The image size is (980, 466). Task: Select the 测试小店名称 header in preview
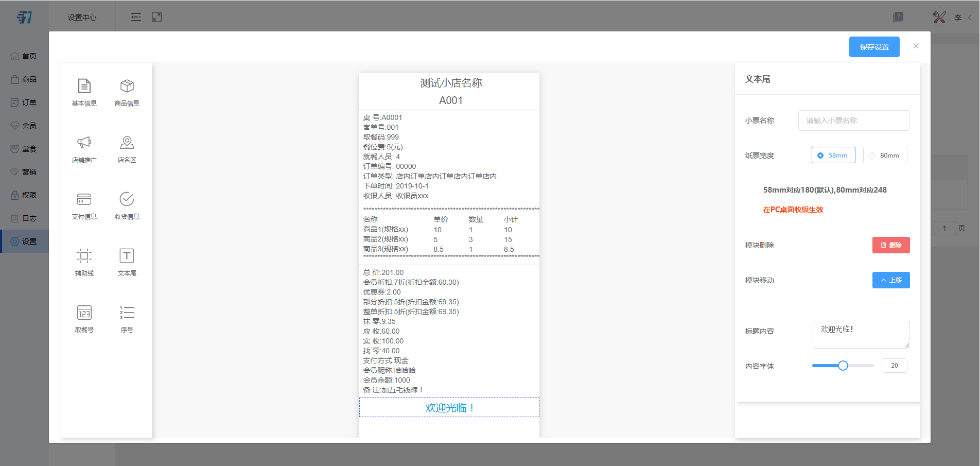click(451, 83)
